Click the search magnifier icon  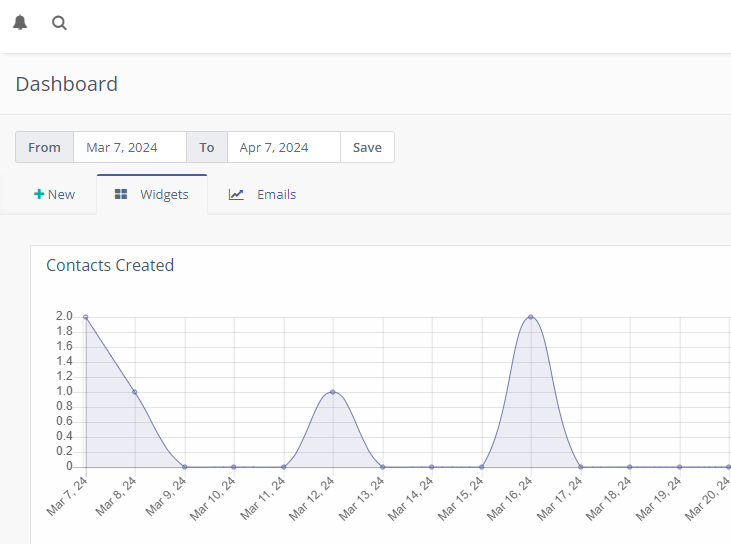coord(59,23)
